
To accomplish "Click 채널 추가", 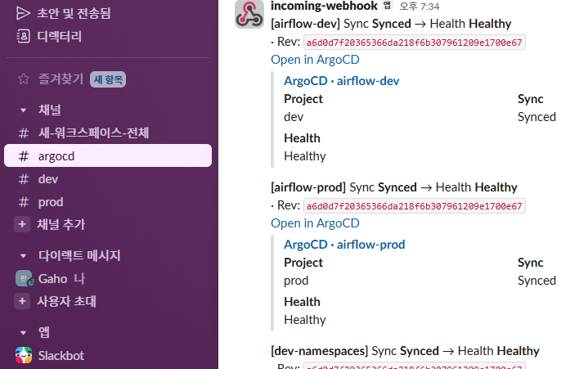I will (x=61, y=224).
